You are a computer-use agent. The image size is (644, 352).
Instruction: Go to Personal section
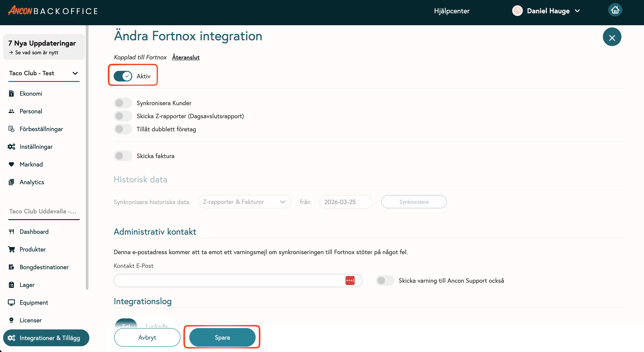[x=31, y=111]
